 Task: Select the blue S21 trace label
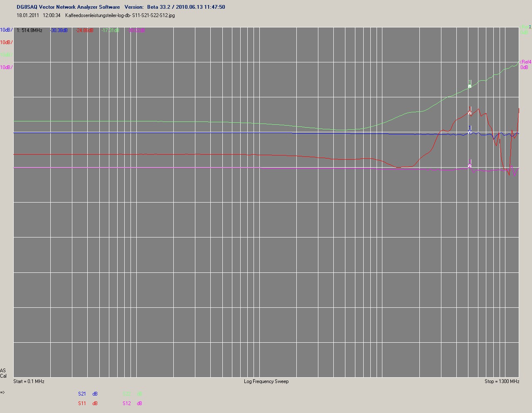point(82,394)
